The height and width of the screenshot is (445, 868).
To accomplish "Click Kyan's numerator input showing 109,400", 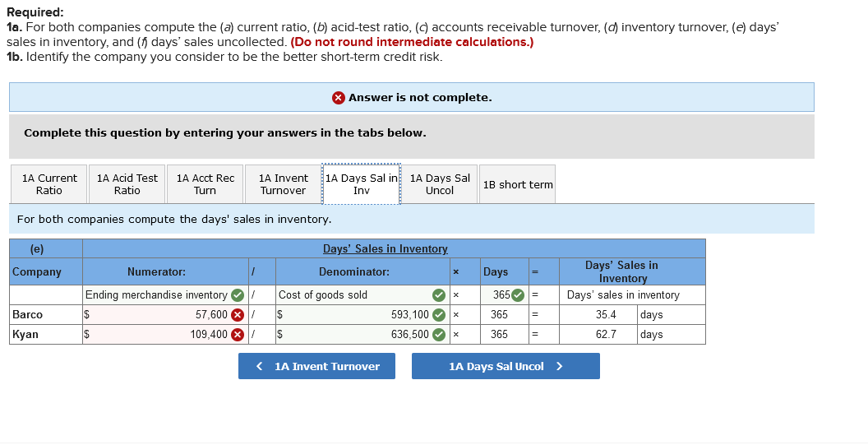I will click(165, 335).
